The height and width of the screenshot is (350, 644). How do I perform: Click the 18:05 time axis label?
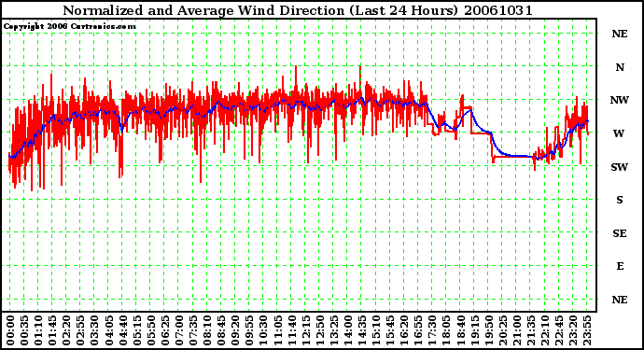click(x=446, y=330)
